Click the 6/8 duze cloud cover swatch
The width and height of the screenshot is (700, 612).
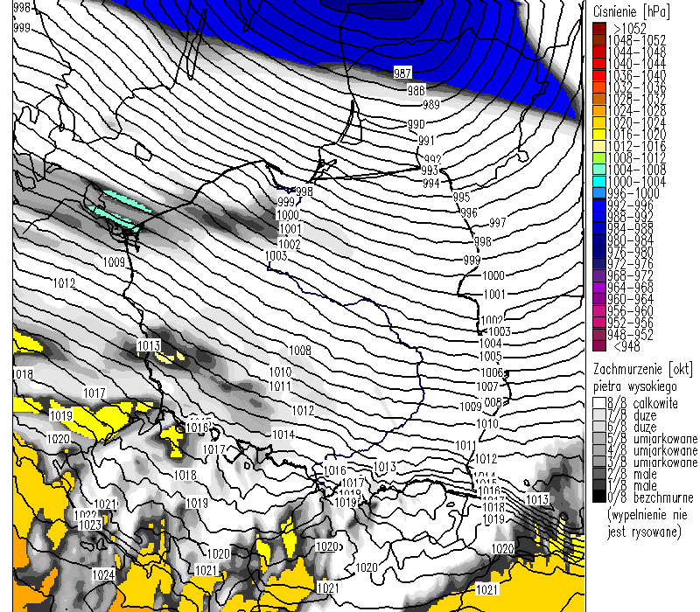[599, 427]
